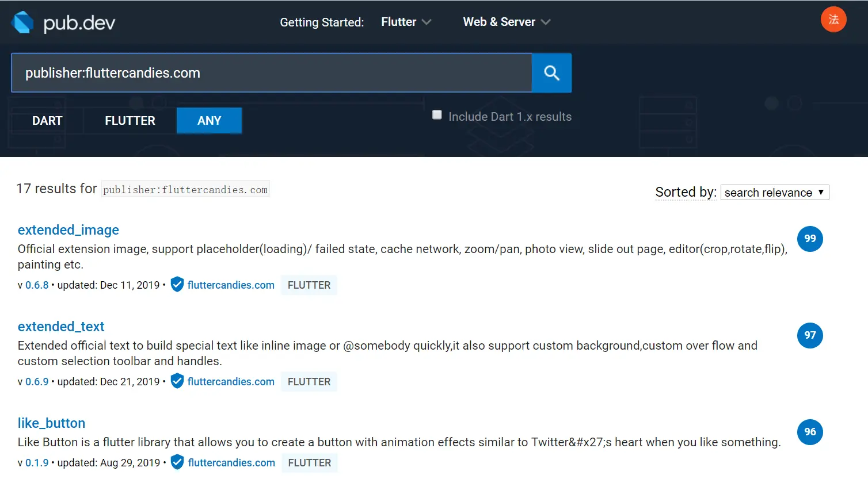Click verified publisher shield for like_button
Image resolution: width=868 pixels, height=498 pixels.
click(x=177, y=462)
